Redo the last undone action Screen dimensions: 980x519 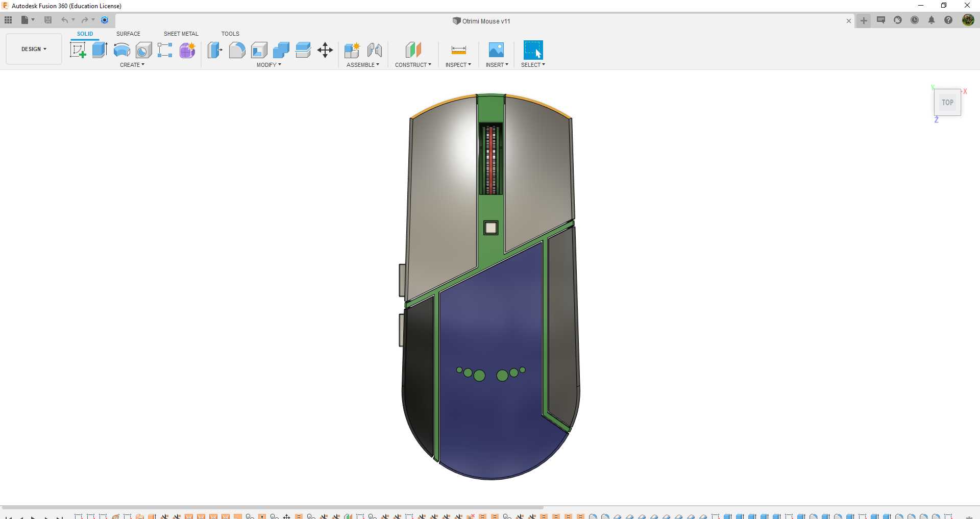click(85, 20)
